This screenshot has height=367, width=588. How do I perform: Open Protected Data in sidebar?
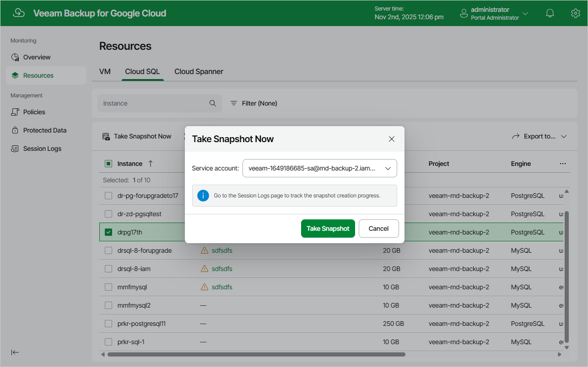(x=46, y=130)
